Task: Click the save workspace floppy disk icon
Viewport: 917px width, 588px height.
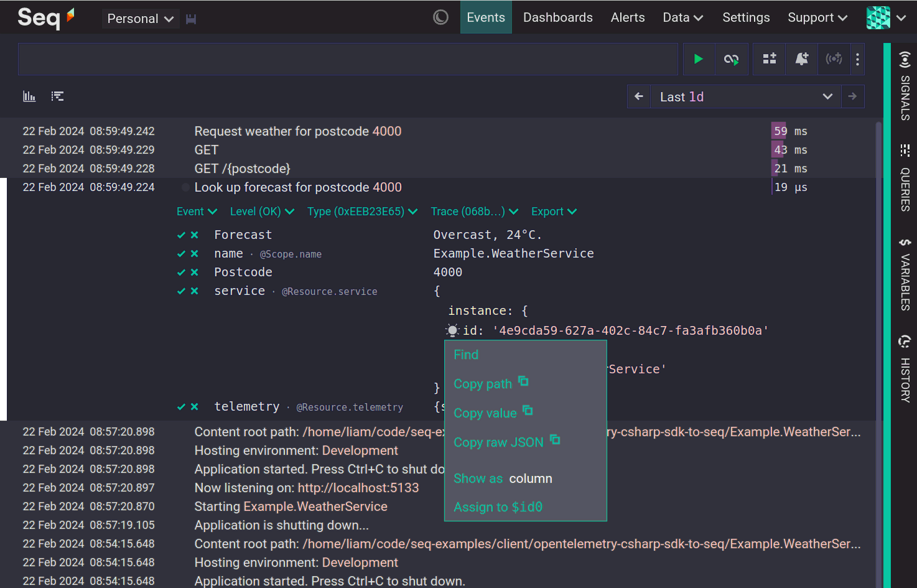Action: (191, 19)
